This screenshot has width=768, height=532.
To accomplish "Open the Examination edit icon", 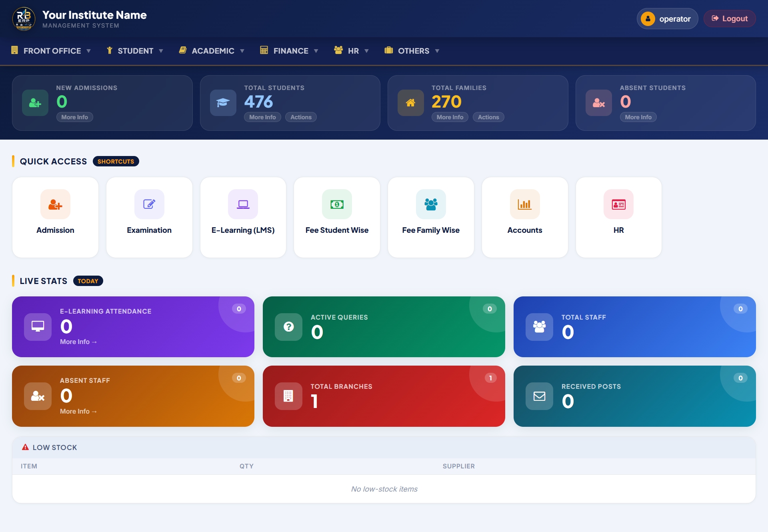I will click(x=149, y=204).
